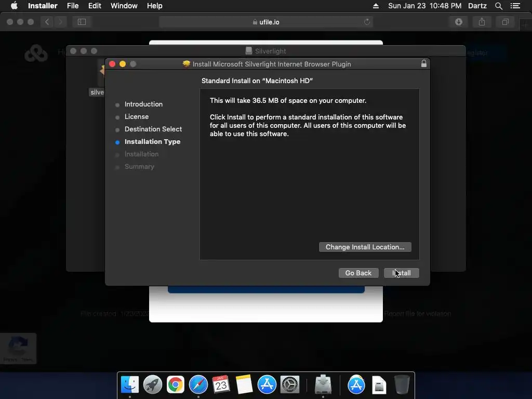Open Calendar from the Dock
The width and height of the screenshot is (532, 399).
coord(221,385)
